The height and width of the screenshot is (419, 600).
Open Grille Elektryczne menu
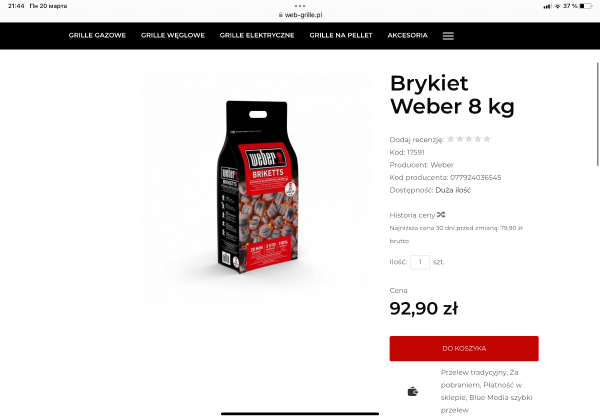[257, 35]
